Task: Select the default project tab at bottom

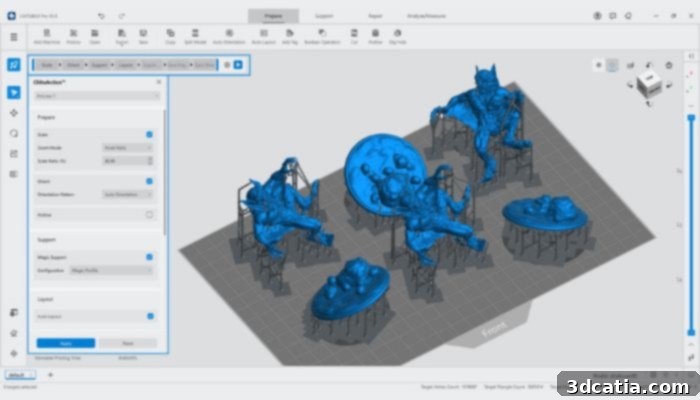Action: click(x=20, y=375)
